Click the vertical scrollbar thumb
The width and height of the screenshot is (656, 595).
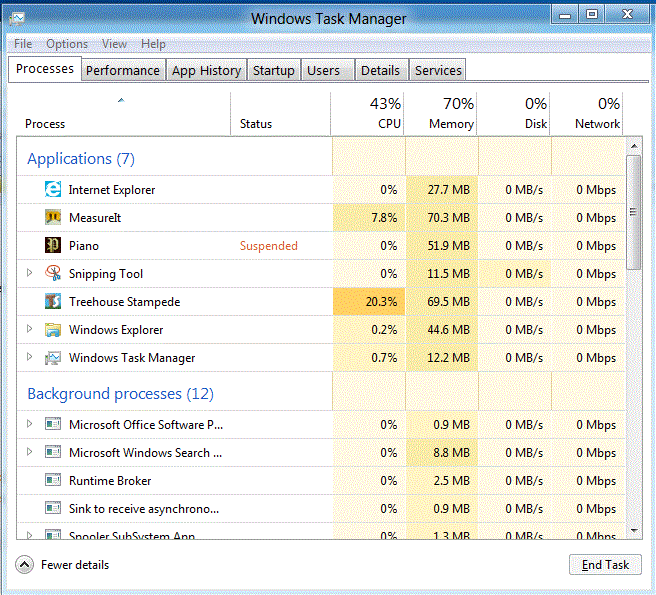[x=634, y=213]
